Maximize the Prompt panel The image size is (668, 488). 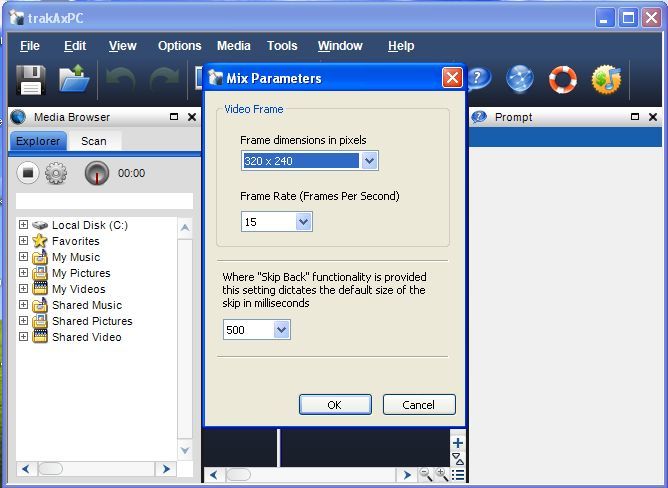click(635, 117)
